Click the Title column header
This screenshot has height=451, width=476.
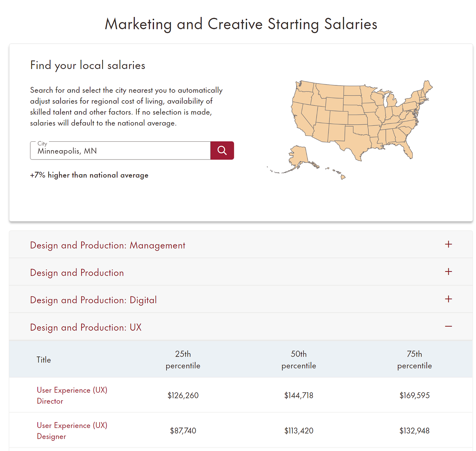[x=44, y=360]
